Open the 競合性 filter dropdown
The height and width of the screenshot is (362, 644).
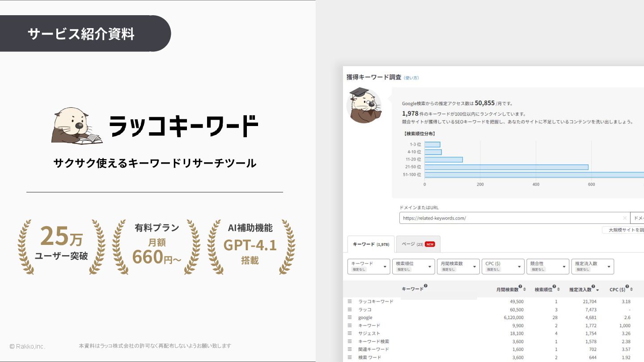point(548,266)
